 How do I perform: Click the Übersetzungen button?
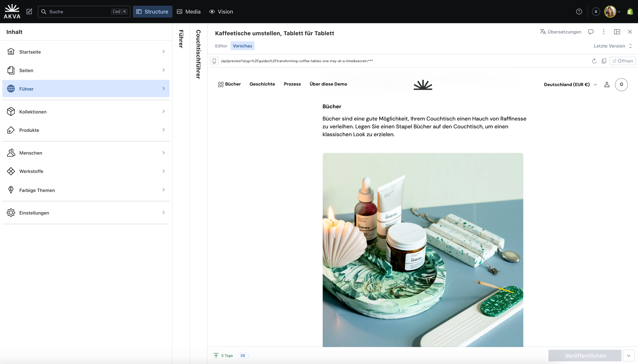coord(560,32)
